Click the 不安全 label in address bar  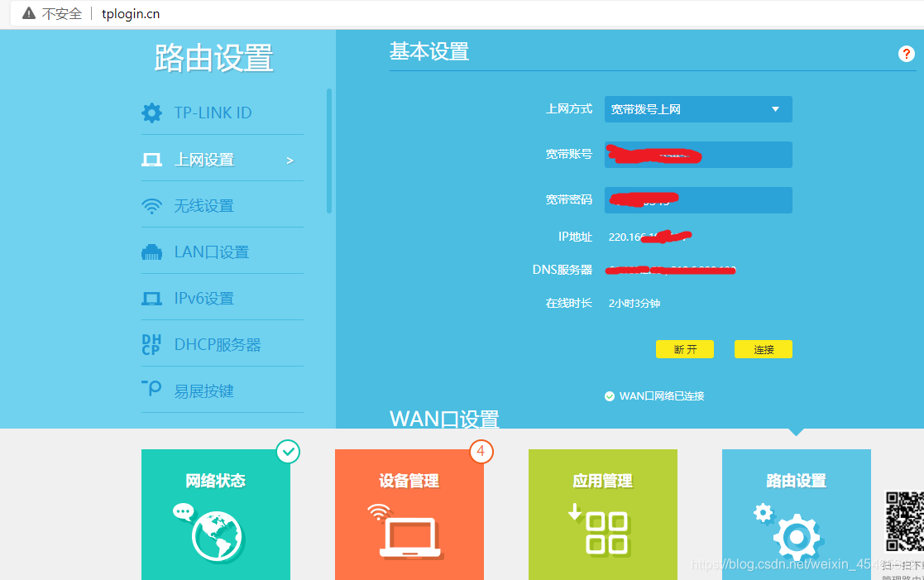(62, 13)
